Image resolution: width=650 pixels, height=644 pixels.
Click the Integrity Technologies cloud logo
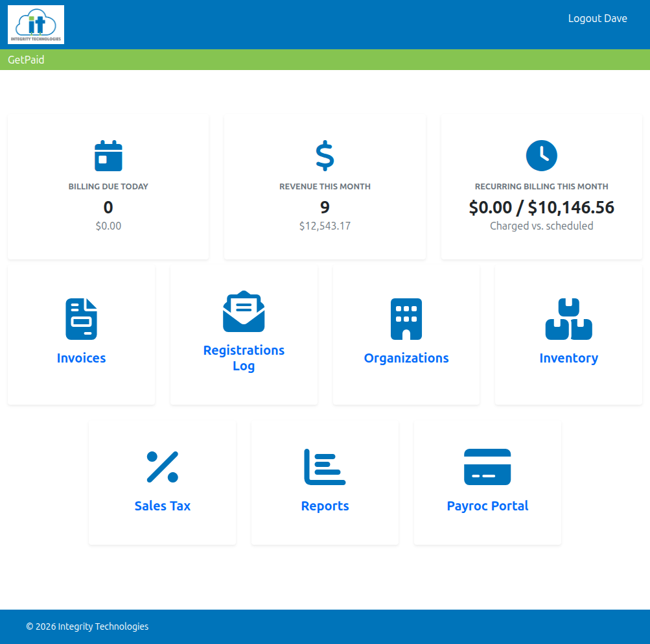click(36, 25)
